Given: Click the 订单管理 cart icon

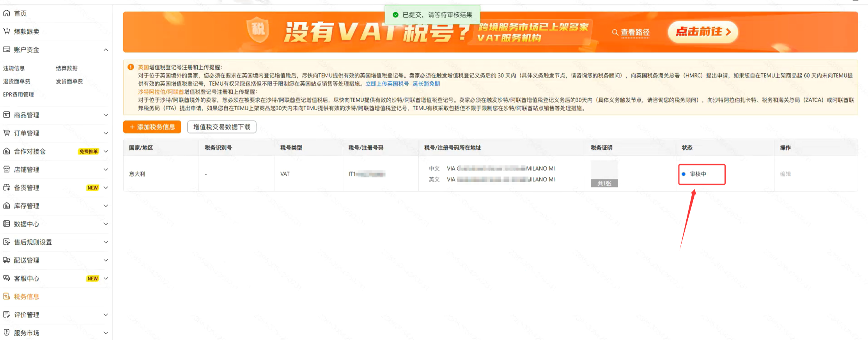Looking at the screenshot, I should [x=7, y=133].
